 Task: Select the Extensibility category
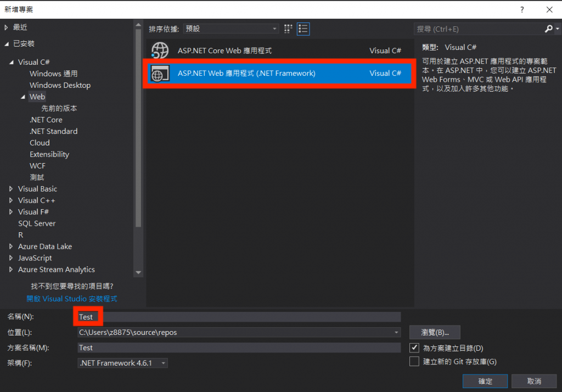coord(49,154)
